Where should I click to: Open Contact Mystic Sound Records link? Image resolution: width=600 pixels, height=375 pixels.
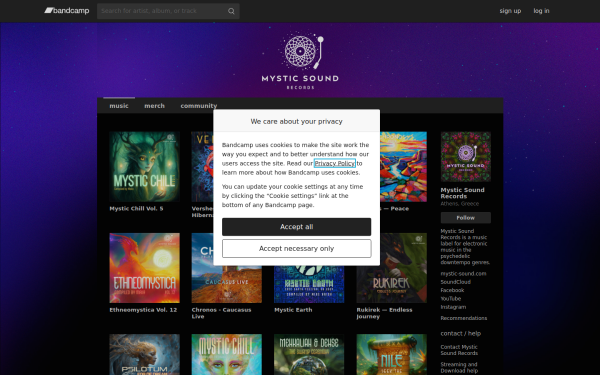click(x=459, y=350)
